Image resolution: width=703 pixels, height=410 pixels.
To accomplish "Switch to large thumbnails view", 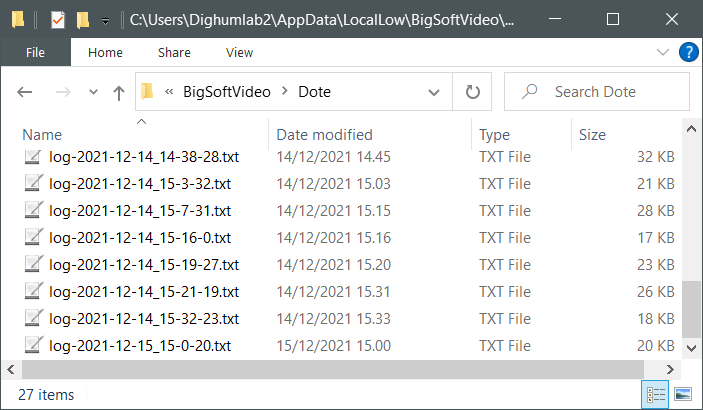I will [682, 395].
